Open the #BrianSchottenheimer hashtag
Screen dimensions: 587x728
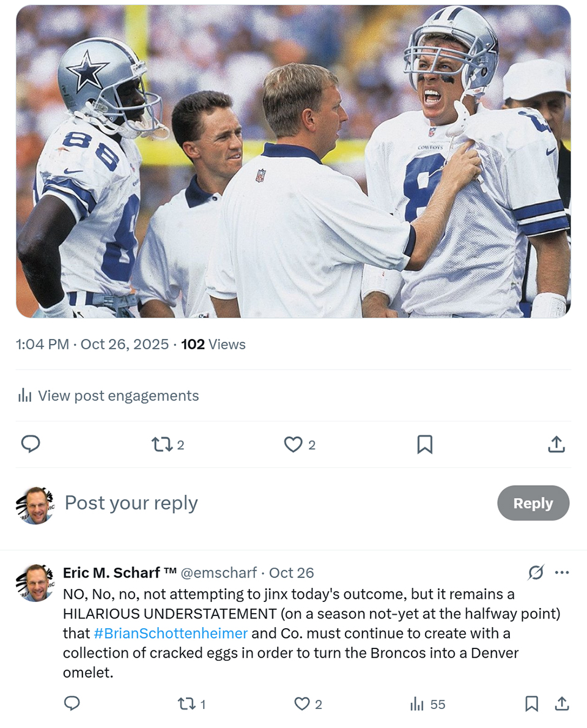coord(171,633)
